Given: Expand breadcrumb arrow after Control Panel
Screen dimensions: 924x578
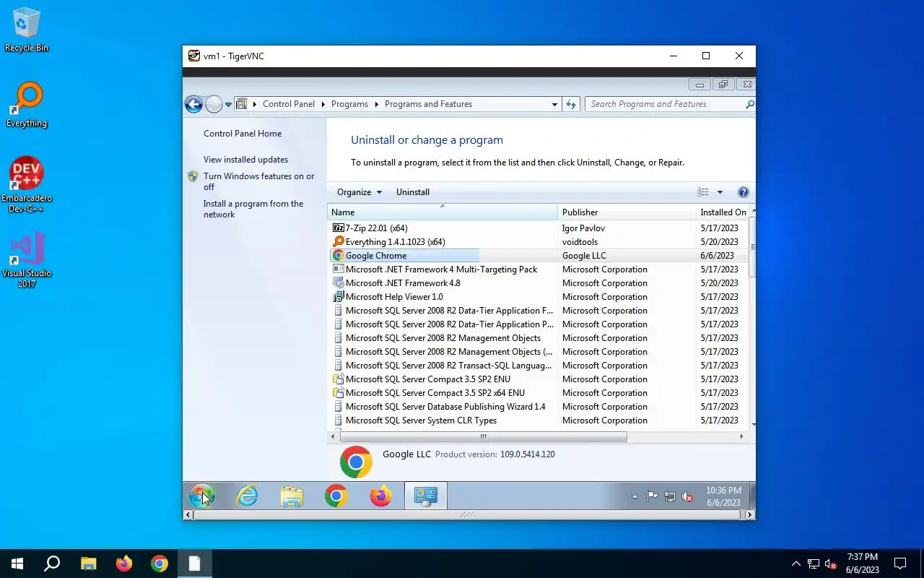Looking at the screenshot, I should click(323, 104).
